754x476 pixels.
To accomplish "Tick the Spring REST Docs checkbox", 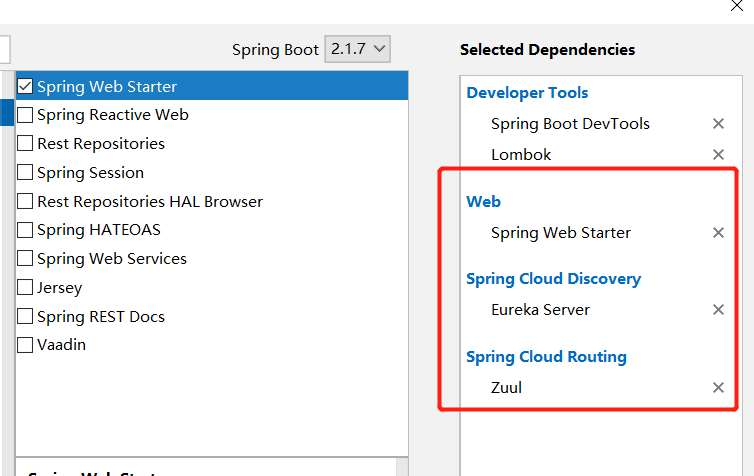I will click(25, 316).
